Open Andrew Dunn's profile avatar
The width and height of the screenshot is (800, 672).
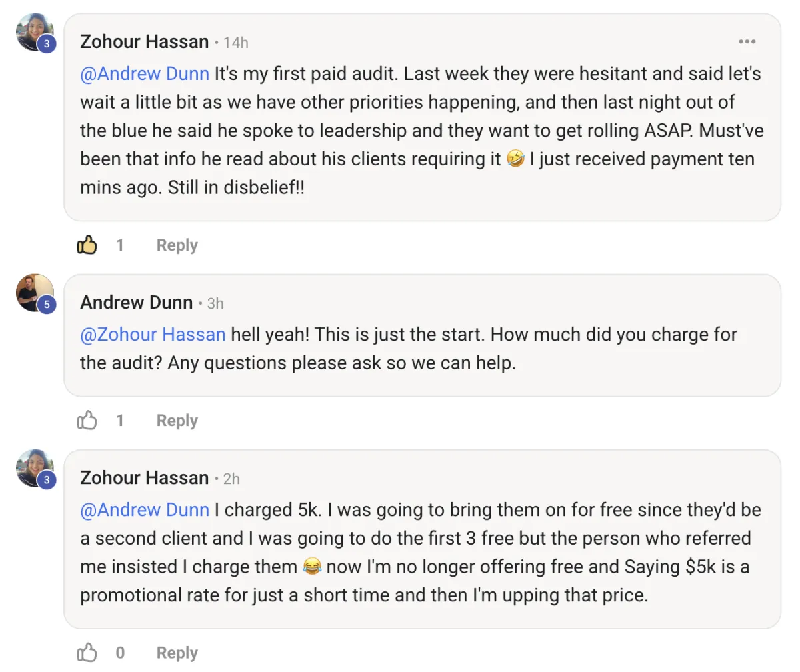tap(35, 292)
